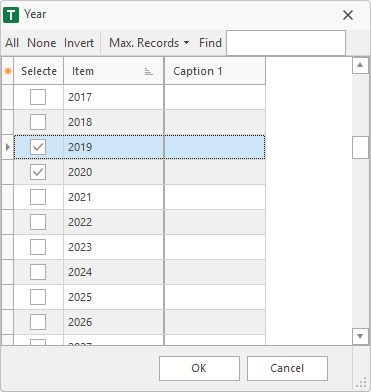Click the Selected column header
The image size is (371, 392).
(x=39, y=71)
